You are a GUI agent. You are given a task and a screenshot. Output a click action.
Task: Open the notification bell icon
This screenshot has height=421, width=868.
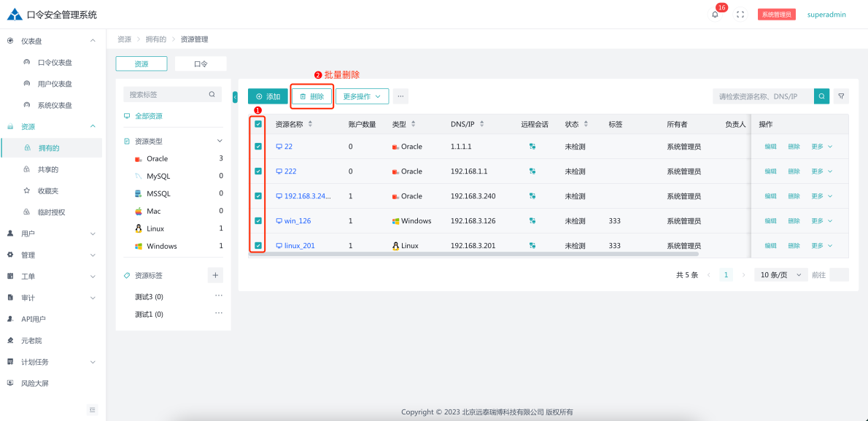tap(715, 15)
